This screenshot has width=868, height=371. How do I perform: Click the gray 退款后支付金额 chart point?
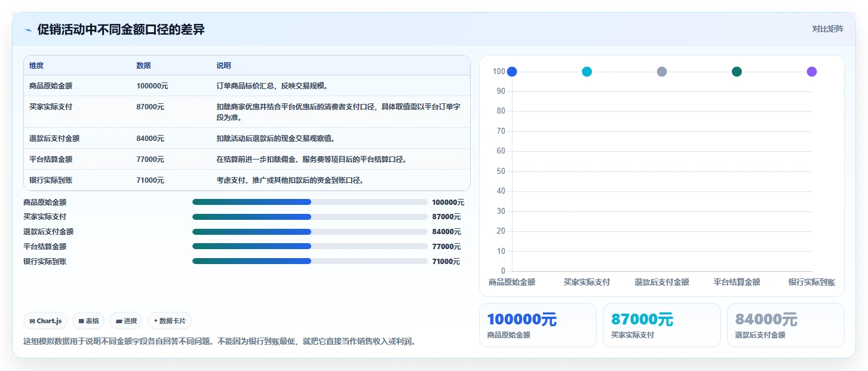point(662,72)
